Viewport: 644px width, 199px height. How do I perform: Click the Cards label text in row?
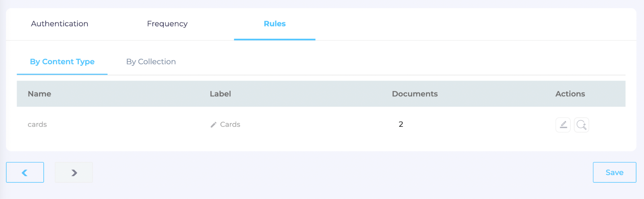click(x=230, y=125)
